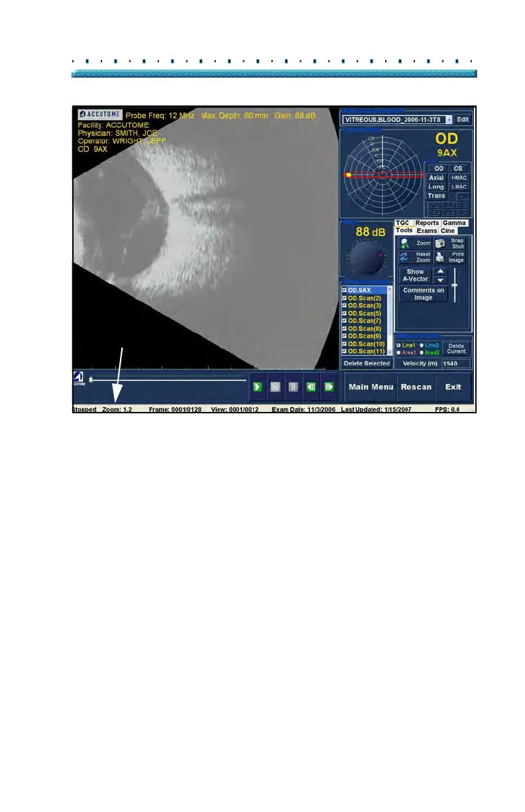
Task: Click the Rescan button
Action: (x=416, y=387)
